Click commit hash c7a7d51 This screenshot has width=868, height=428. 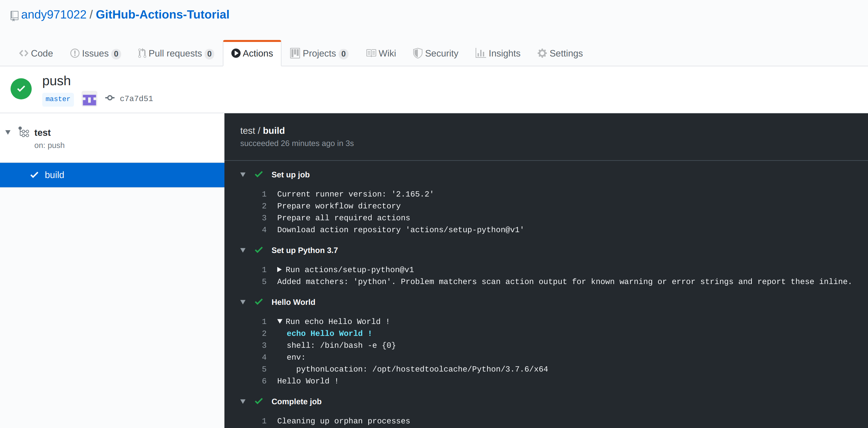point(136,98)
